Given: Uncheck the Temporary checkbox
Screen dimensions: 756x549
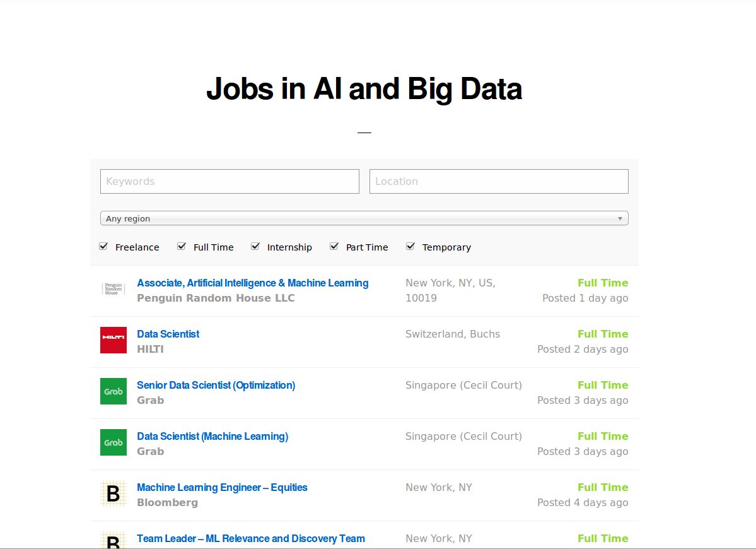Looking at the screenshot, I should click(x=410, y=245).
